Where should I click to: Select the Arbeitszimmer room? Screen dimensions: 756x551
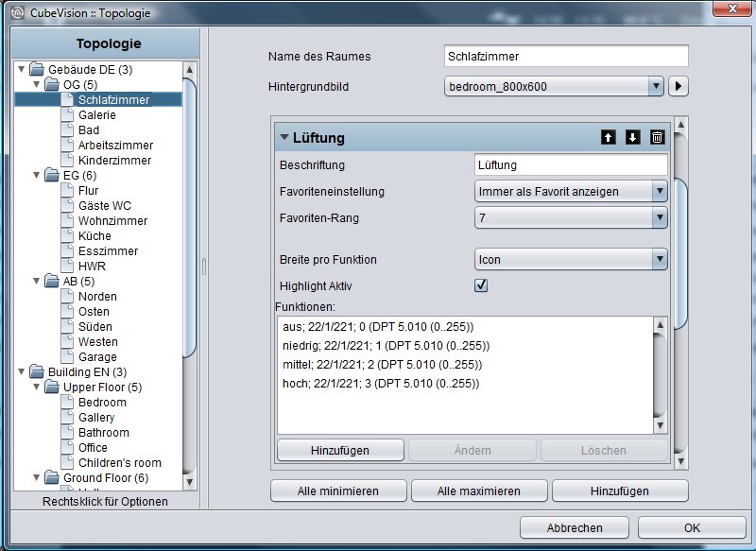tap(115, 146)
